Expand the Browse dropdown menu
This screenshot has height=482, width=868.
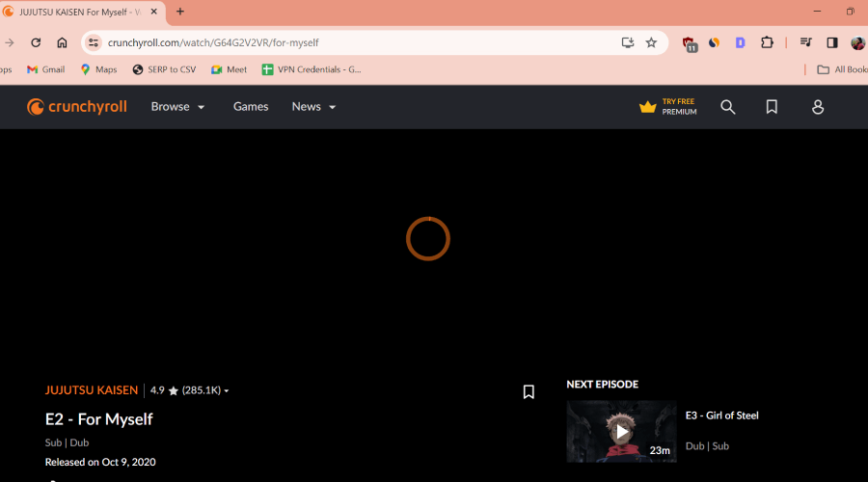tap(177, 107)
